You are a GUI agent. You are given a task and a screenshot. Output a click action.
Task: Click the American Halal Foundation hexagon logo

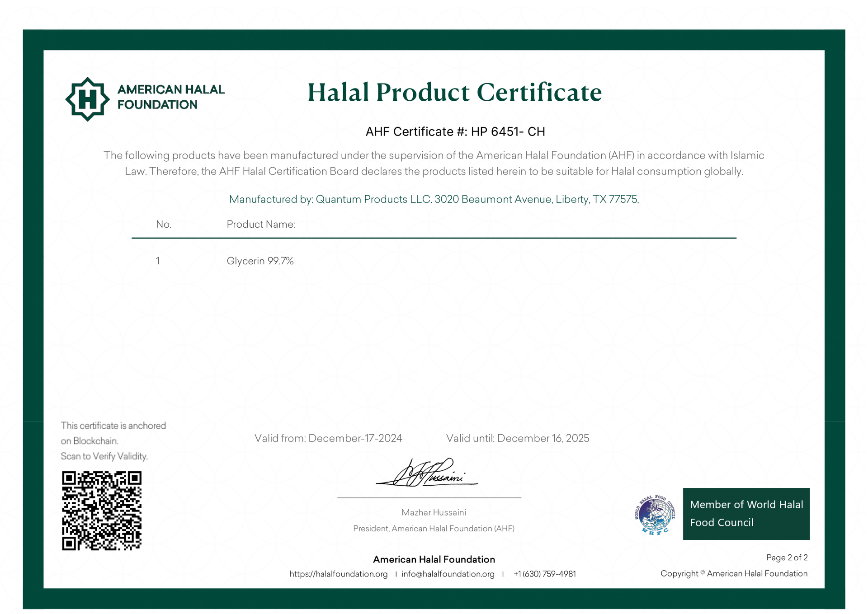(x=87, y=99)
